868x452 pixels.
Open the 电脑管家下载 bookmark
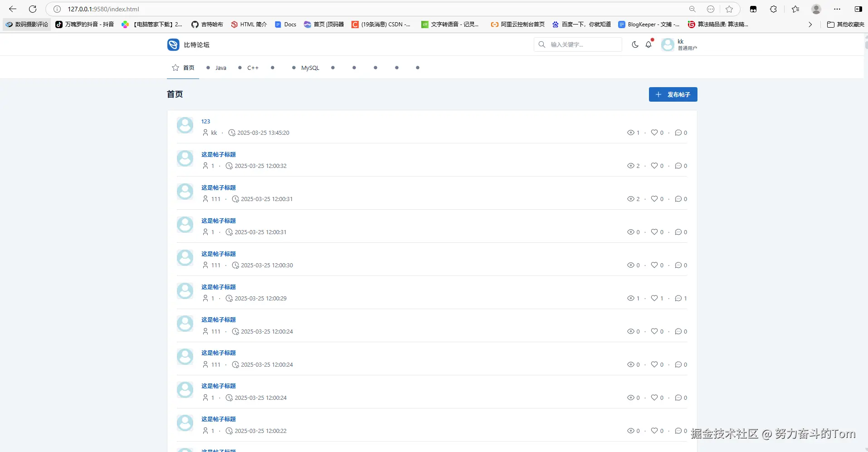tap(152, 25)
